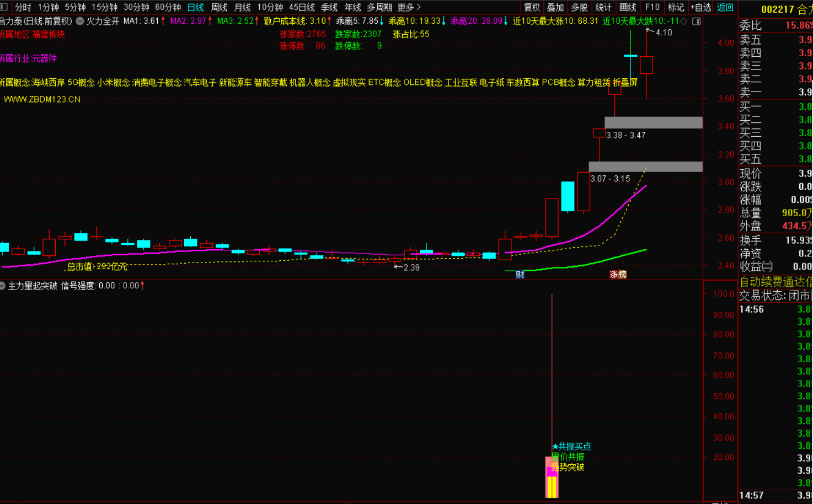Expand 更多 period options

point(409,7)
